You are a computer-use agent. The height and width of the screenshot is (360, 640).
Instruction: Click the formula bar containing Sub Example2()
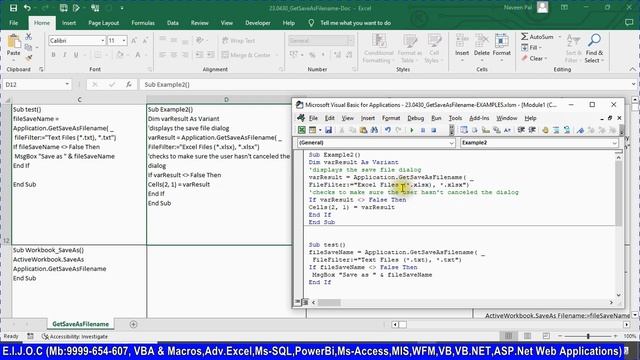click(x=383, y=84)
